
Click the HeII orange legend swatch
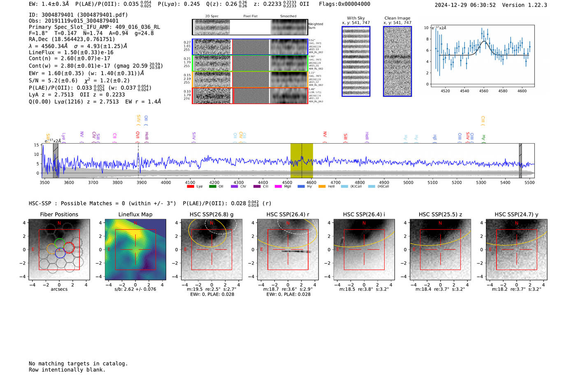(x=322, y=186)
